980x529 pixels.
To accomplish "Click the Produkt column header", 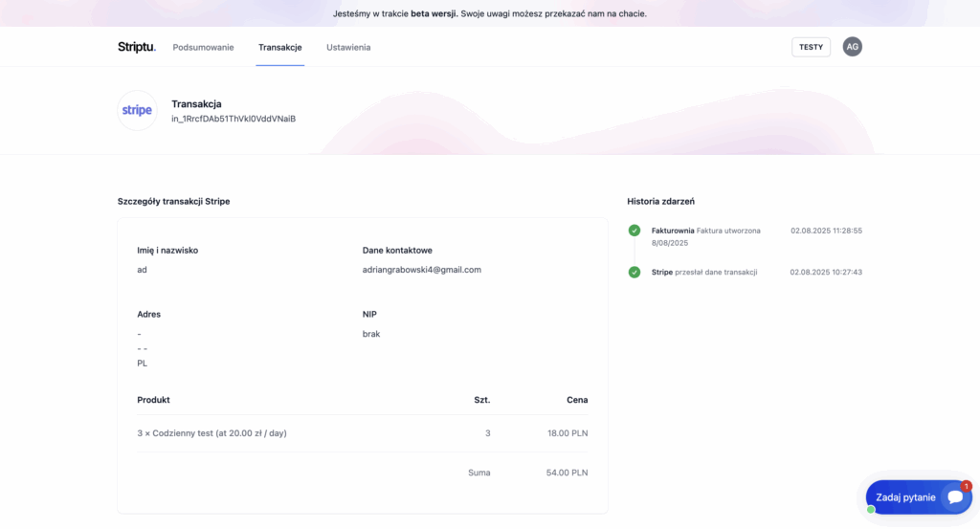I will click(x=153, y=400).
